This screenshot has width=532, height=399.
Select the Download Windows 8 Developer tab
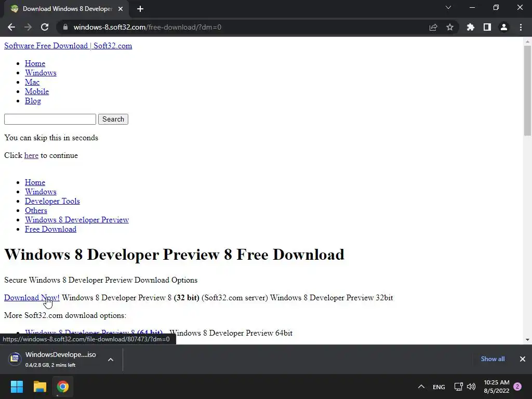coord(66,9)
